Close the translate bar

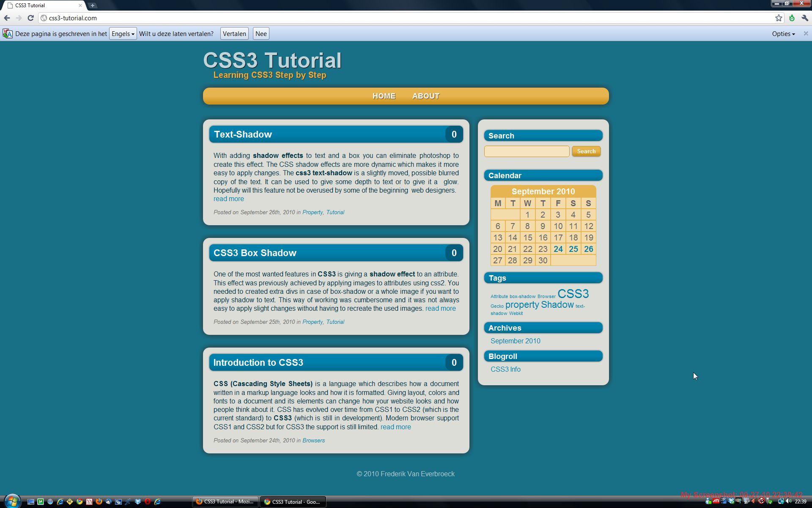tap(806, 33)
